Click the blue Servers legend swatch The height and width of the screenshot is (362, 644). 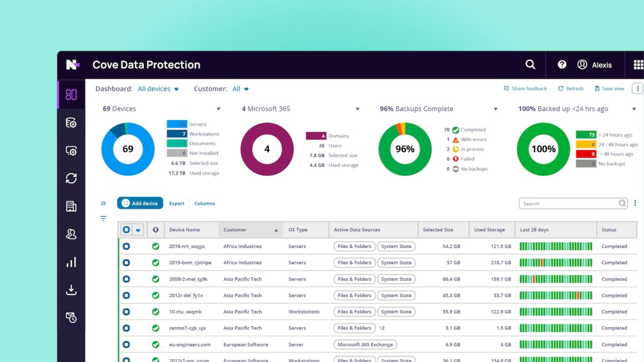pos(177,124)
